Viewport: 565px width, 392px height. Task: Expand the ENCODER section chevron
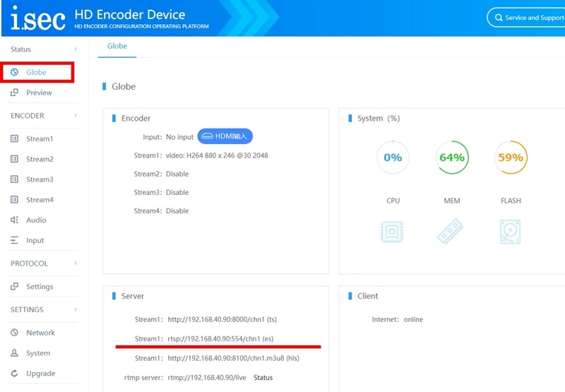(x=76, y=115)
